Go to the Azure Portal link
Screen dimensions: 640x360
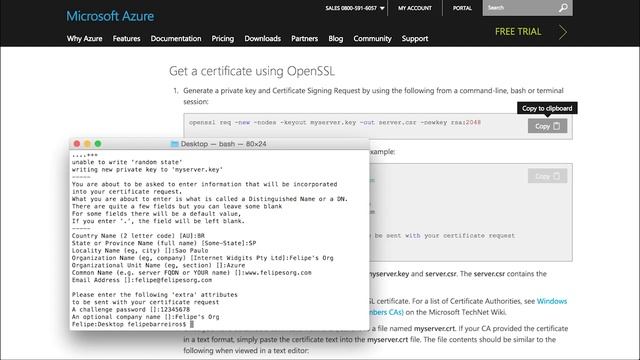[x=462, y=8]
